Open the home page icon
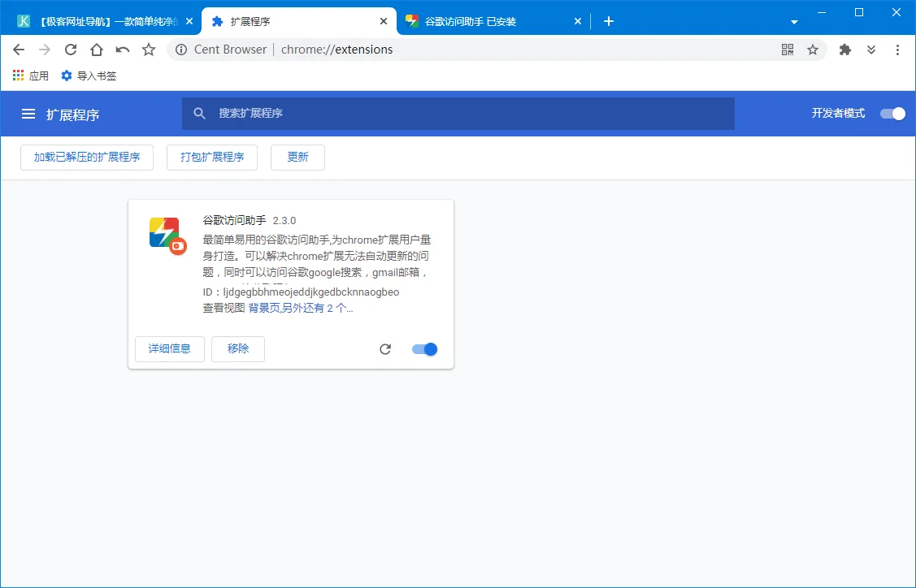The width and height of the screenshot is (916, 588). pyautogui.click(x=97, y=50)
